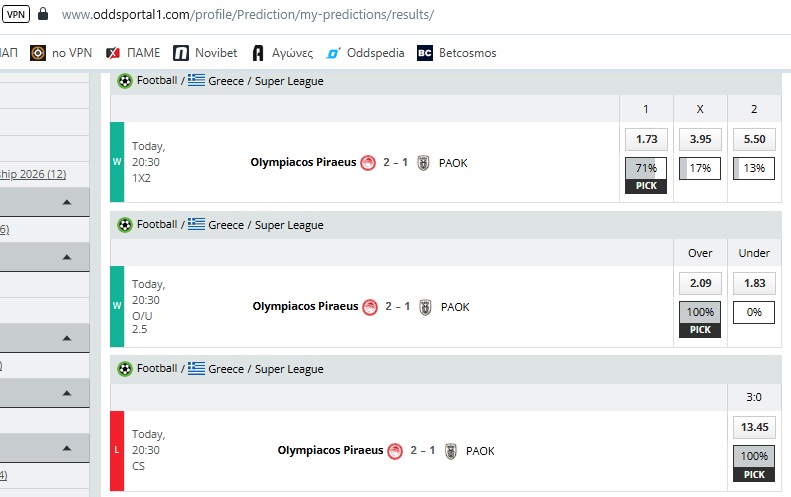Click the 13.45 correct score odds

coord(754,427)
